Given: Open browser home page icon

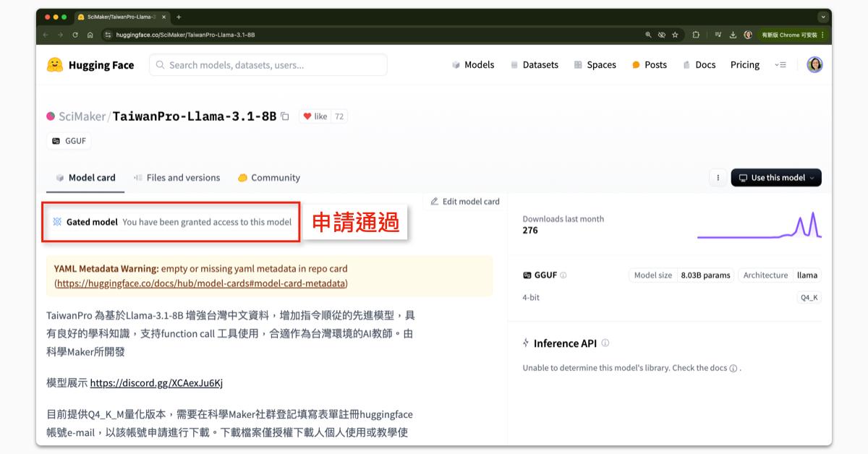Looking at the screenshot, I should click(90, 35).
